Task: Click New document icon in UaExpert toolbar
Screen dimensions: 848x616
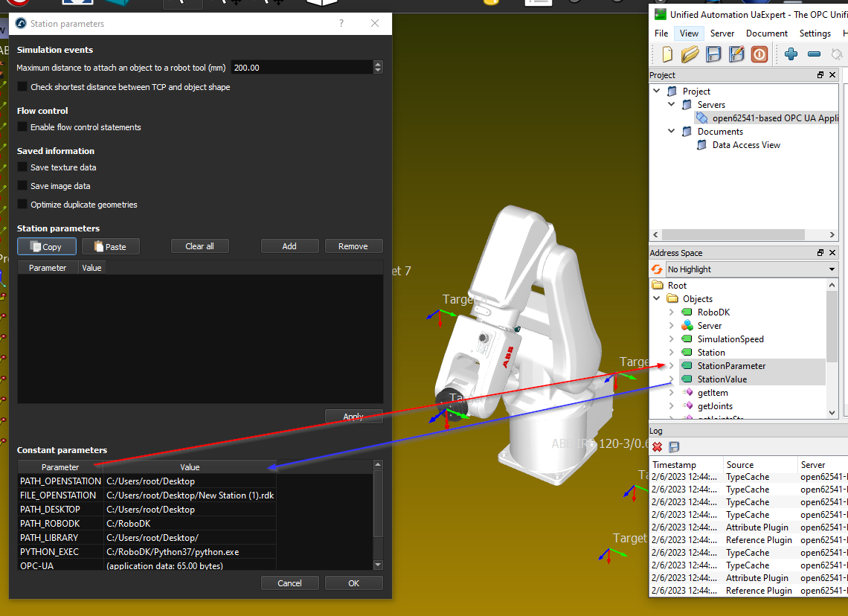Action: (x=666, y=54)
